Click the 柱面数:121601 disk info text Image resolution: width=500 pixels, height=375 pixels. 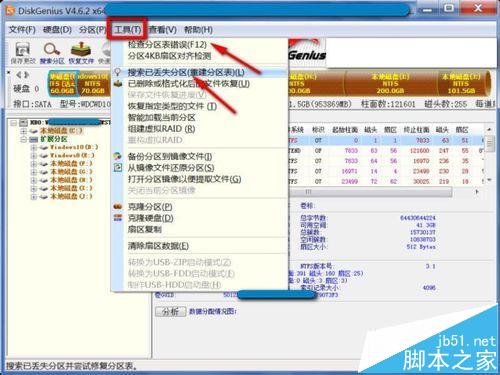click(388, 104)
